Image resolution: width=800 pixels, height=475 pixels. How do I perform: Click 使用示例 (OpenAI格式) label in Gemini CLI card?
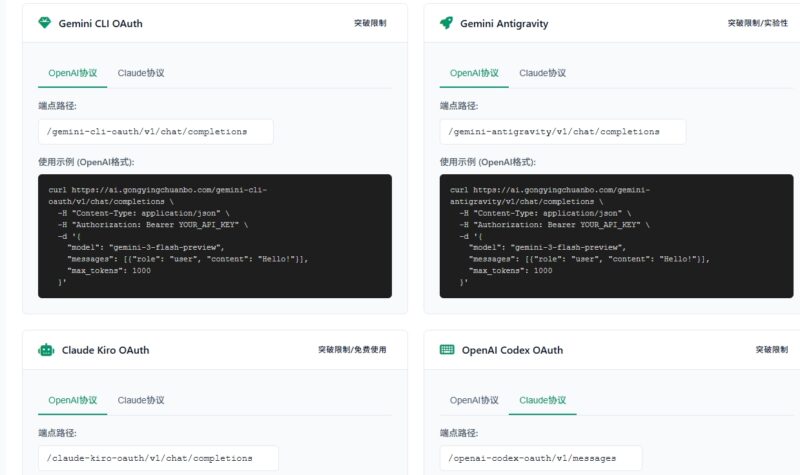coord(86,162)
